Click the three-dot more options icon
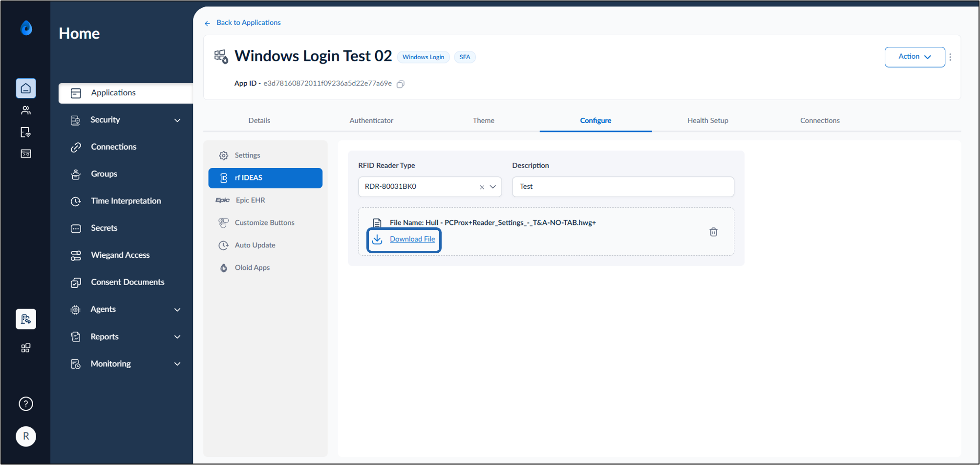This screenshot has height=465, width=980. click(950, 57)
